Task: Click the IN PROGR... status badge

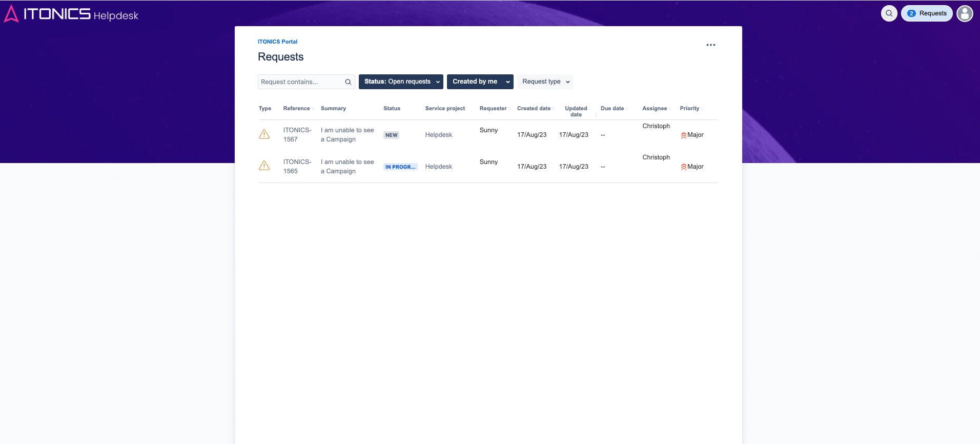Action: tap(400, 167)
